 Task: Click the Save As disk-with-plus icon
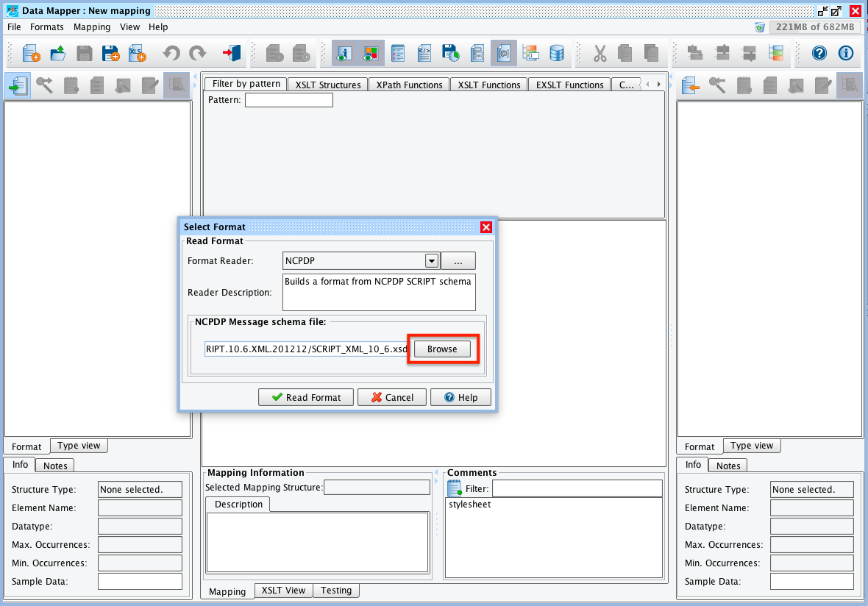click(111, 53)
